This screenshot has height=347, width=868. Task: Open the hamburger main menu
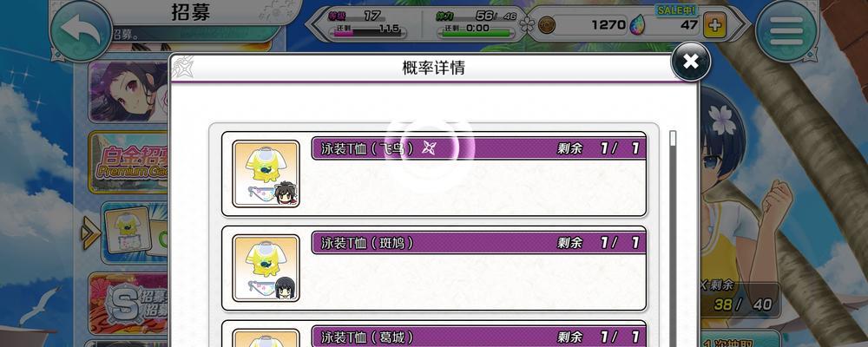786,31
